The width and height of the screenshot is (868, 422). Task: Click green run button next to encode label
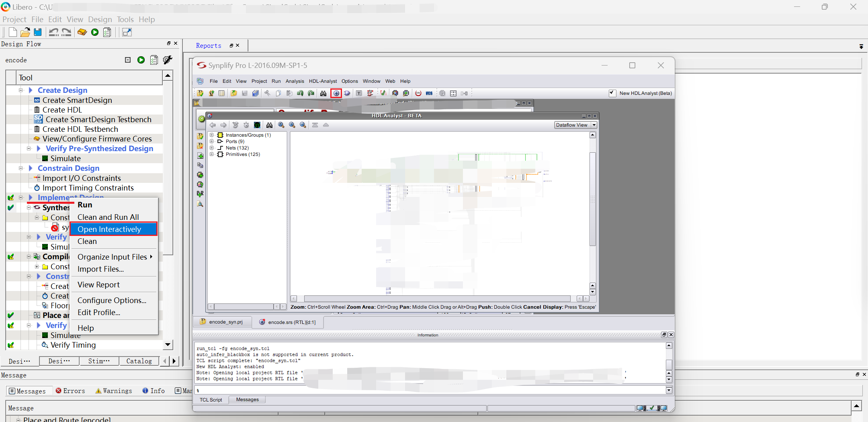click(141, 60)
